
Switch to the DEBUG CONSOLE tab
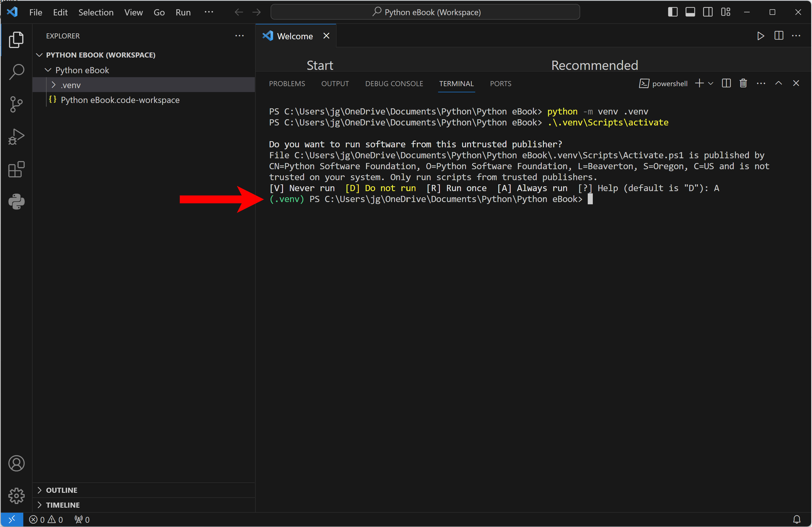[x=394, y=84]
